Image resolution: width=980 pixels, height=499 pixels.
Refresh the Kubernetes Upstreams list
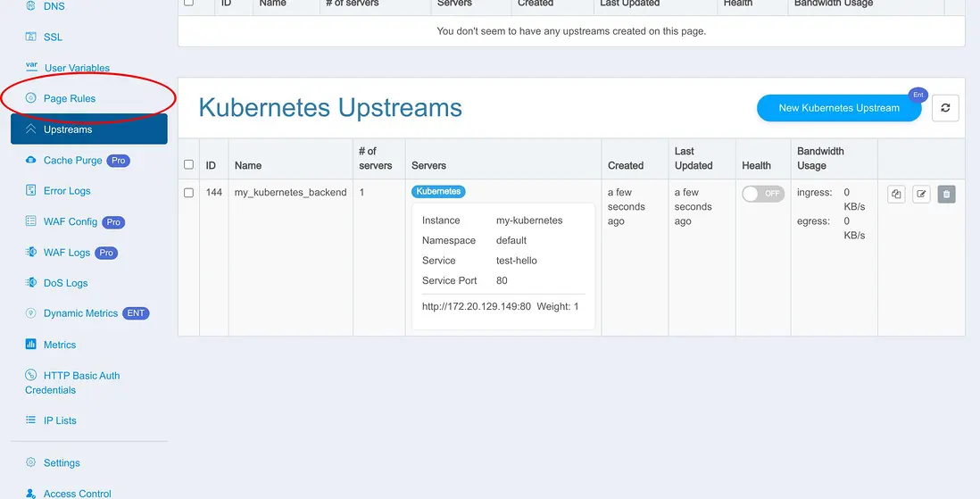945,107
